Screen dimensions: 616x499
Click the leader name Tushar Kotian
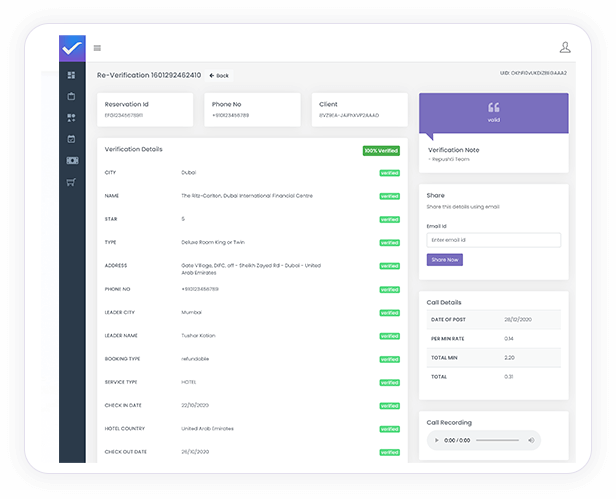point(198,336)
